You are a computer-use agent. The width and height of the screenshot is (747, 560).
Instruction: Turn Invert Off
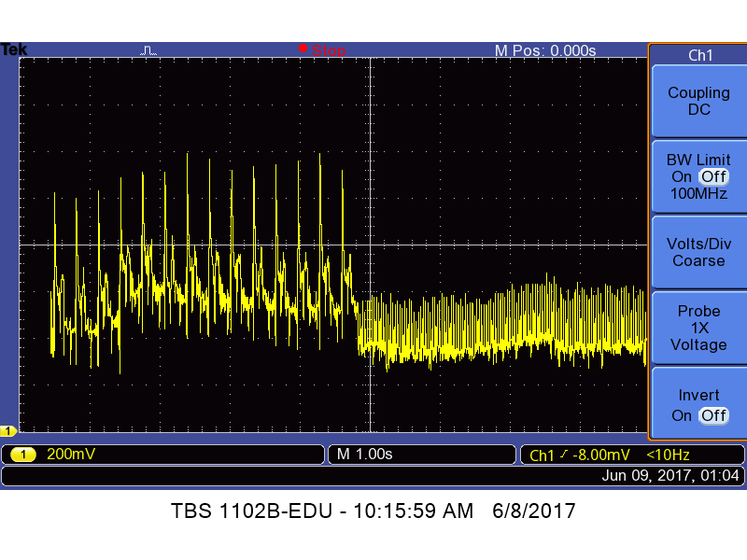tap(713, 415)
